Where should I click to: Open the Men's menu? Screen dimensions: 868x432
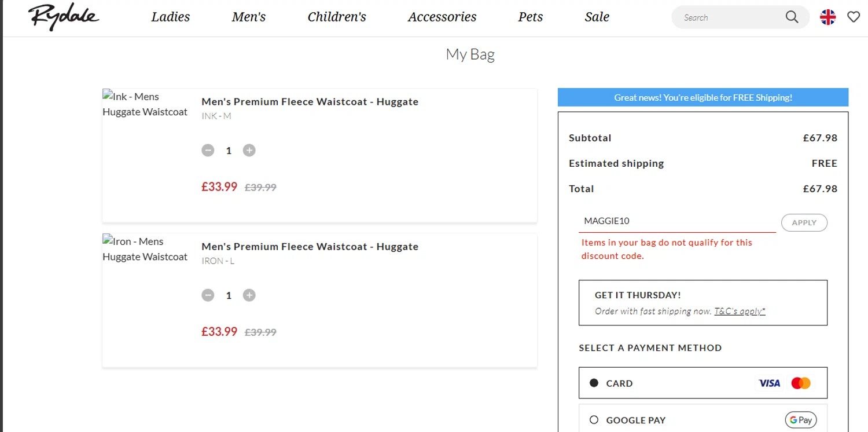(x=249, y=17)
